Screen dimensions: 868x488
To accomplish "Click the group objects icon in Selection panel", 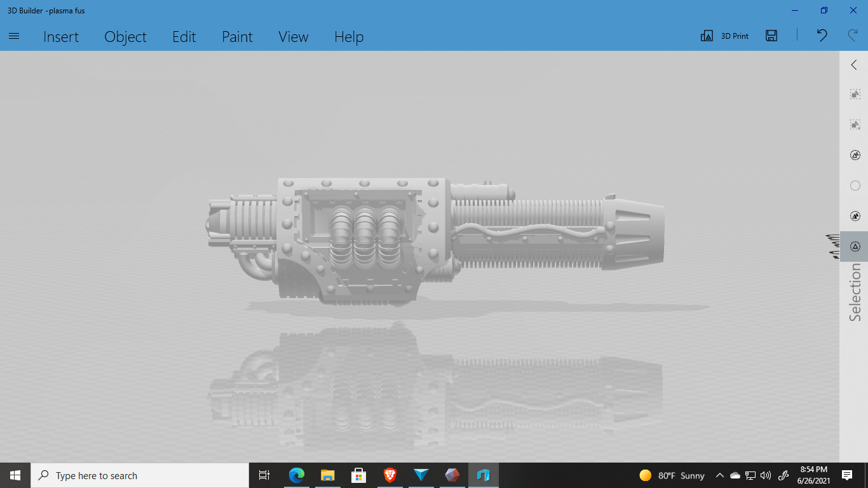I will (x=855, y=94).
